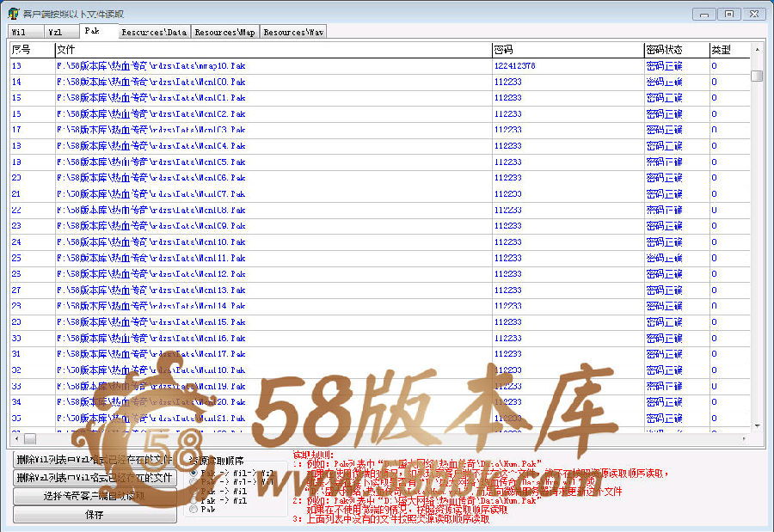Click the type value 0 in row 30
Viewport: 774px width, 532px height.
[714, 338]
